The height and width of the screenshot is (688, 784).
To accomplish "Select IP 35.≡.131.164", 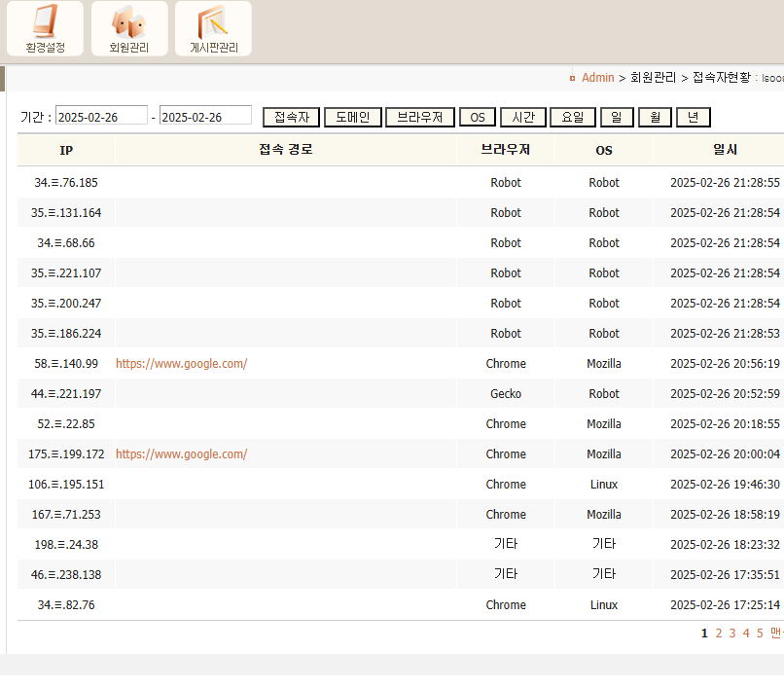I will pos(66,213).
